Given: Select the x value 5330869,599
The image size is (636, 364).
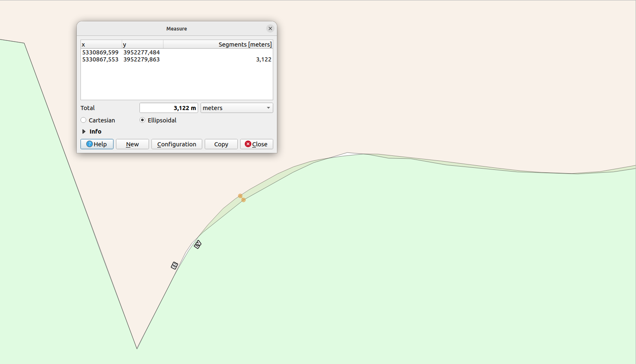Looking at the screenshot, I should tap(100, 52).
